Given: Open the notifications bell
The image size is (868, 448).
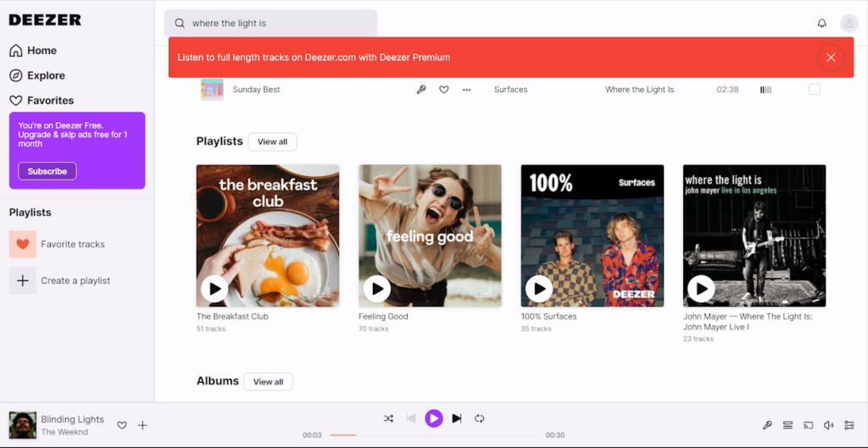Looking at the screenshot, I should [821, 23].
